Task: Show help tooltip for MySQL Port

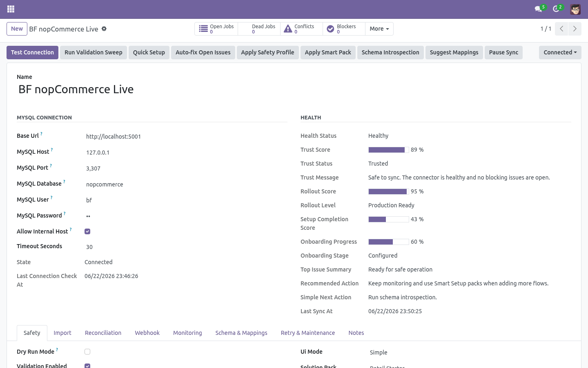Action: click(51, 166)
